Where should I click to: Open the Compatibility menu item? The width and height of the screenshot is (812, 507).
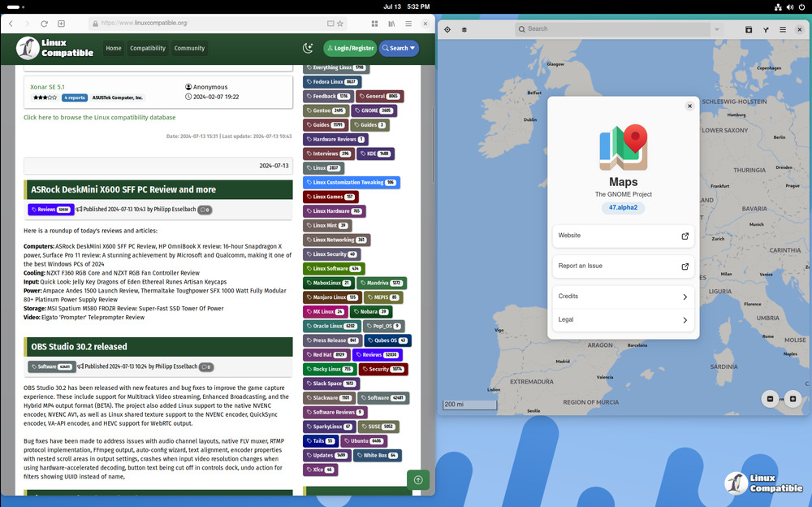coord(148,48)
